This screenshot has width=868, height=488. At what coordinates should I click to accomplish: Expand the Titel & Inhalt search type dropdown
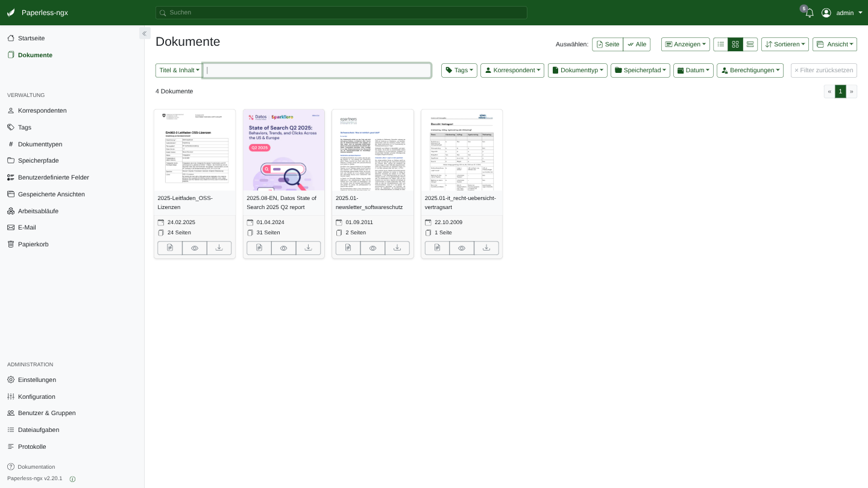point(179,70)
